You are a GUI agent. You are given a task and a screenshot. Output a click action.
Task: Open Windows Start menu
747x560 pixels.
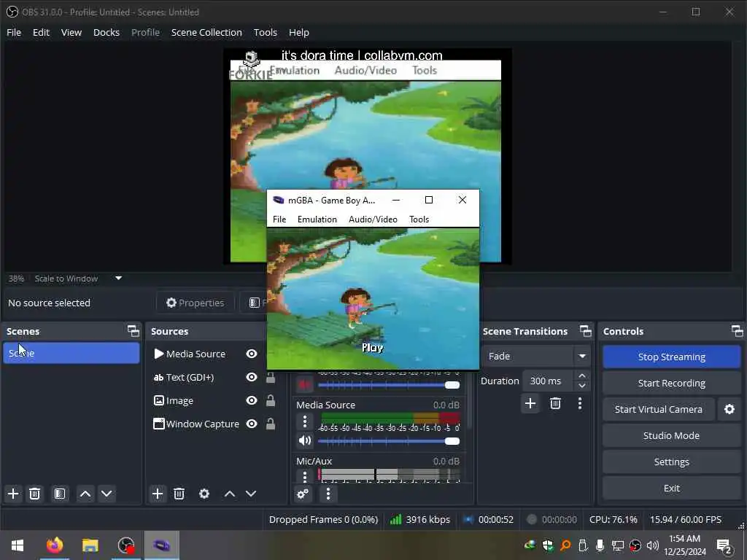pyautogui.click(x=18, y=545)
